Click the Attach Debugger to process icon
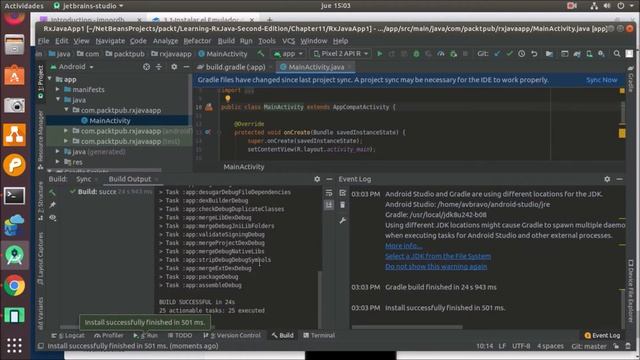The height and width of the screenshot is (360, 640). (453, 54)
